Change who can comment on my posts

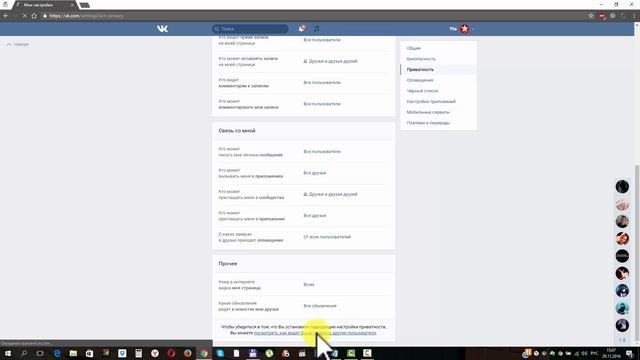pos(322,104)
